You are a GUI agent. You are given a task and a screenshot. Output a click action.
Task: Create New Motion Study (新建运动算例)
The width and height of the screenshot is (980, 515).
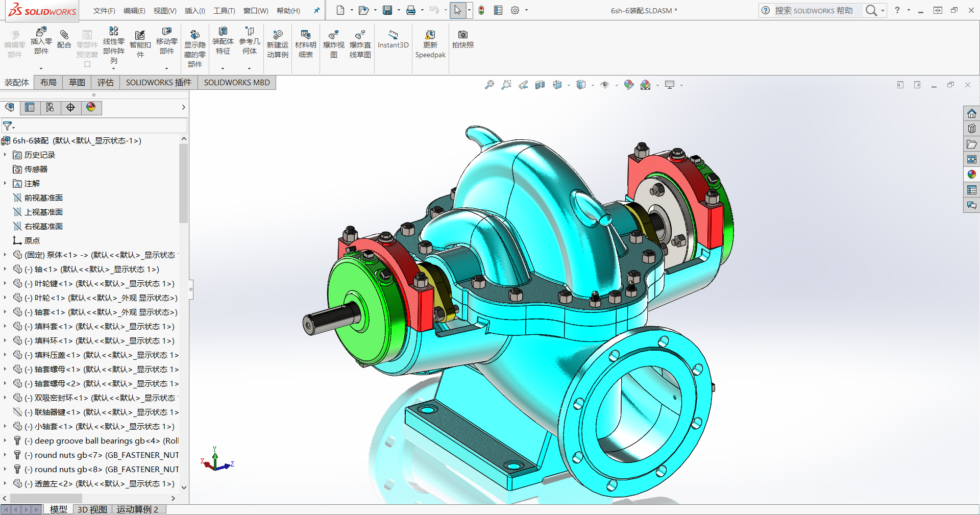(x=278, y=44)
